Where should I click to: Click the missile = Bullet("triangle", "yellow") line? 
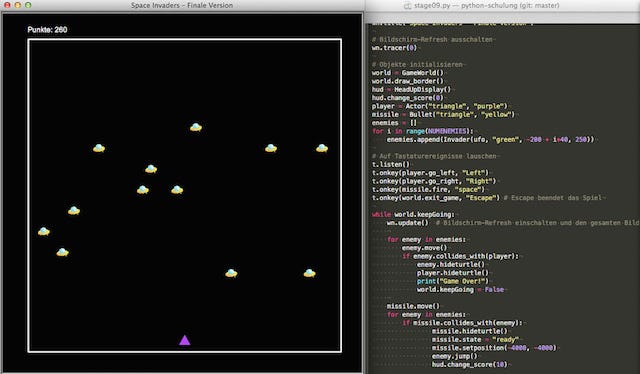(443, 114)
